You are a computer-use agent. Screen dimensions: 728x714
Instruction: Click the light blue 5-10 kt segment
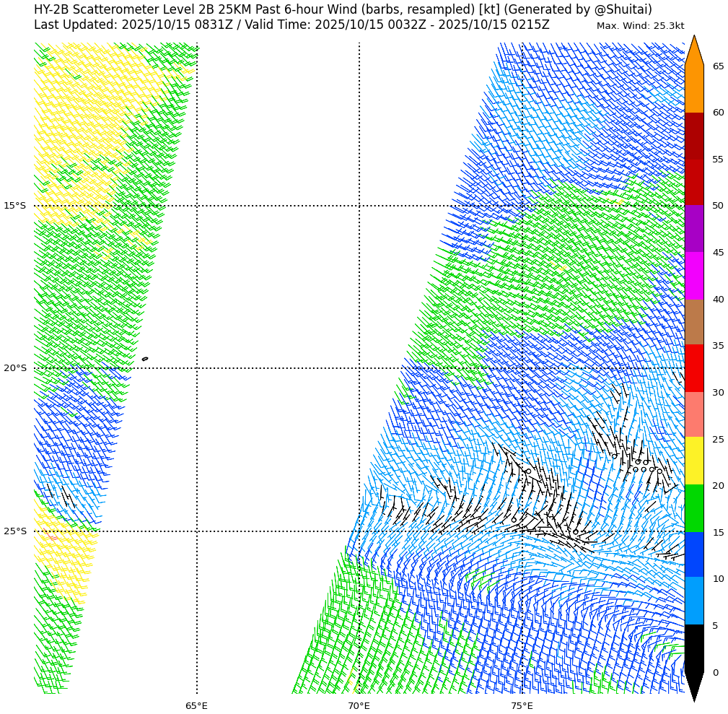(693, 601)
